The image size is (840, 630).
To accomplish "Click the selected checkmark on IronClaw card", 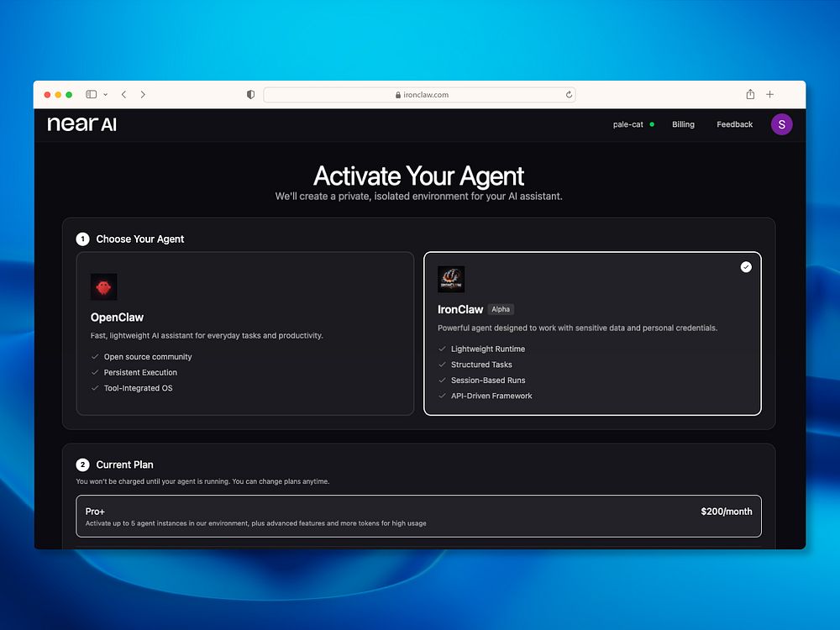I will point(746,267).
